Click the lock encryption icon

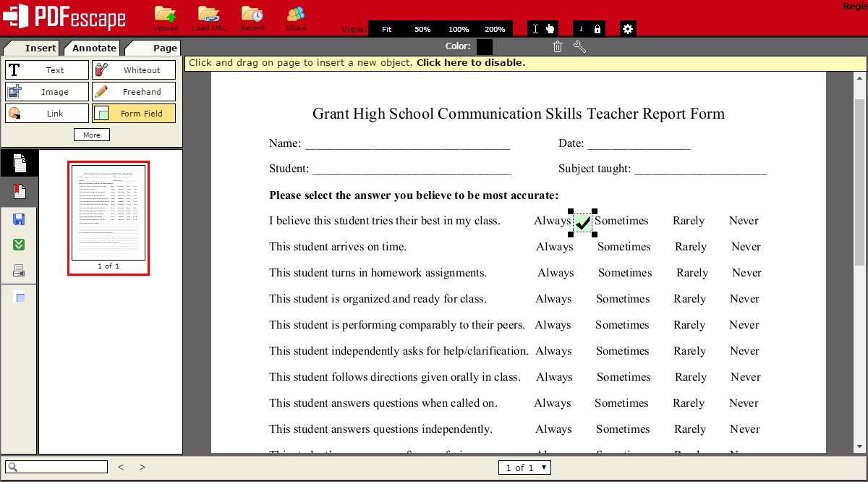point(597,29)
